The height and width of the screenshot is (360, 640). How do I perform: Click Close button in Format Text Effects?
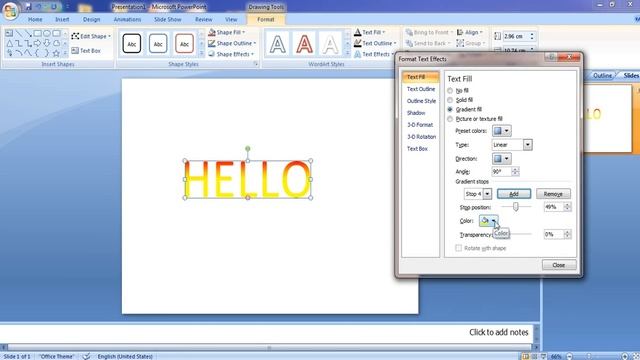click(559, 265)
